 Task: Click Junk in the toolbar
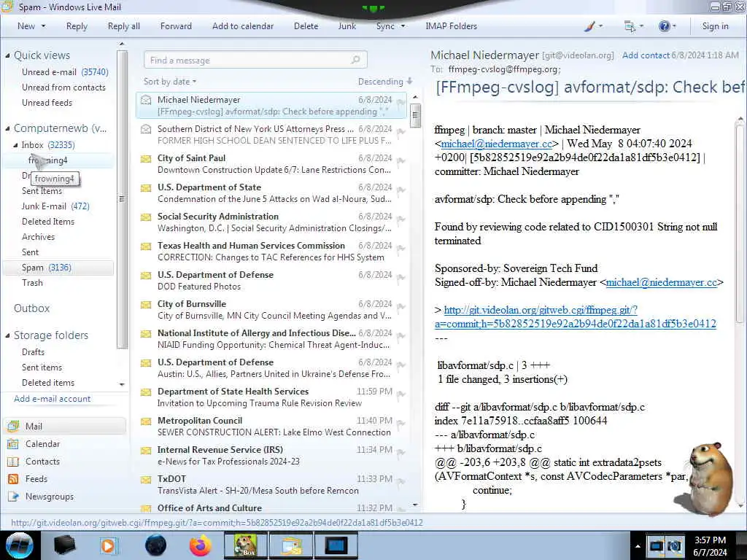tap(347, 26)
